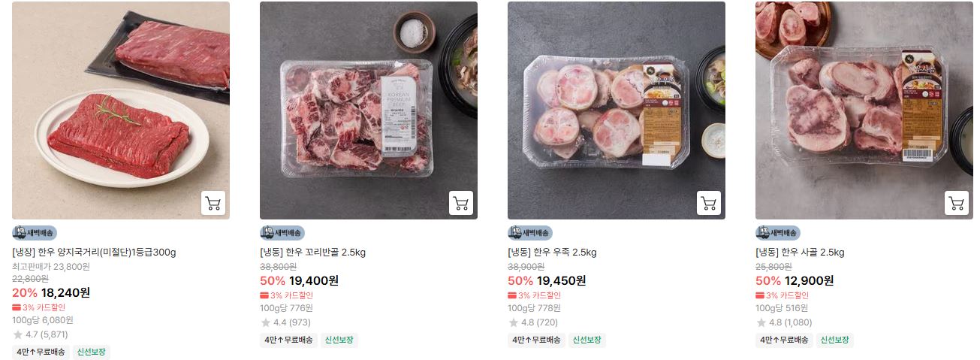Screen dimensions: 980x360
Task: Open [냉장] 한우 양지국거리(미절단)1등급300g title link
Action: 94,253
